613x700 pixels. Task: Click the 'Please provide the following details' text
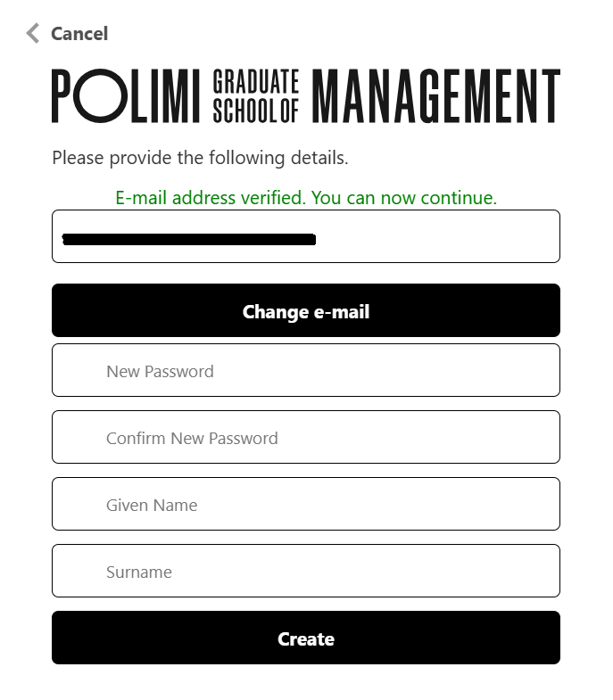[200, 158]
